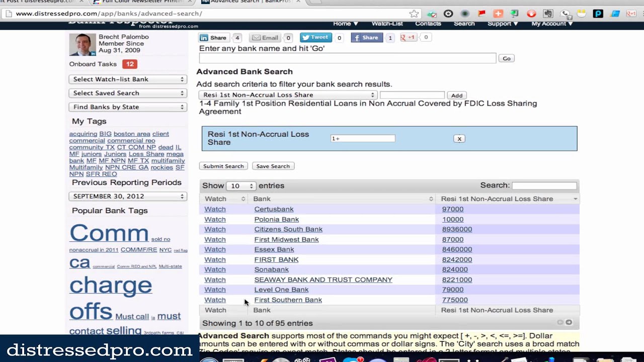Click the 1+ criteria value field
Image resolution: width=644 pixels, height=362 pixels.
[x=363, y=138]
